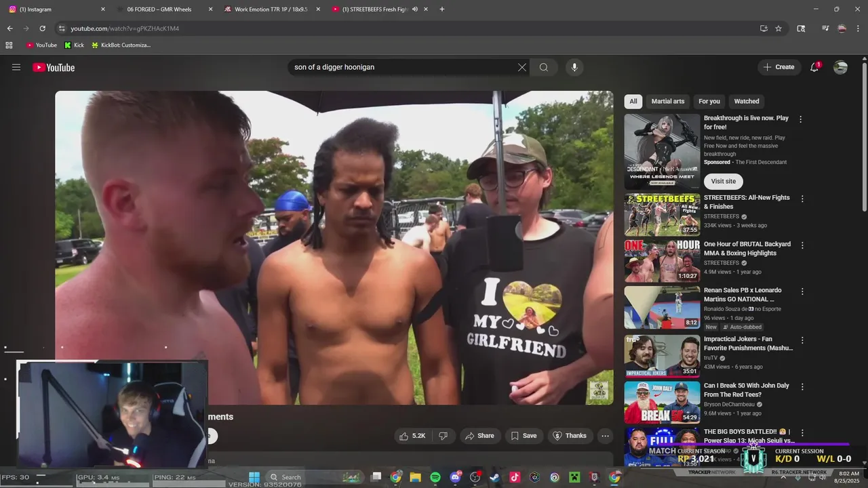This screenshot has width=868, height=488.
Task: Click the Chrome address bar URL
Action: click(x=125, y=28)
